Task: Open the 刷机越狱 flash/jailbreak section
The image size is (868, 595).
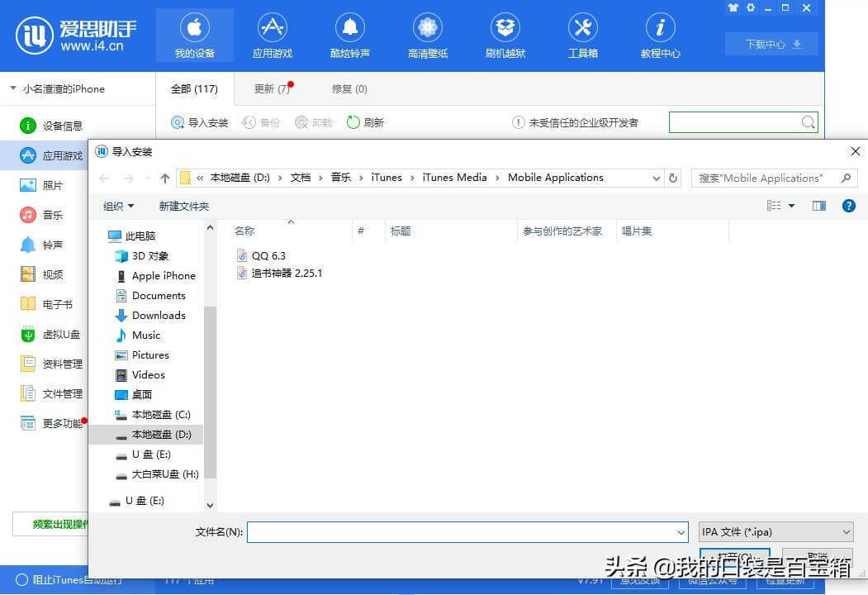Action: point(505,35)
